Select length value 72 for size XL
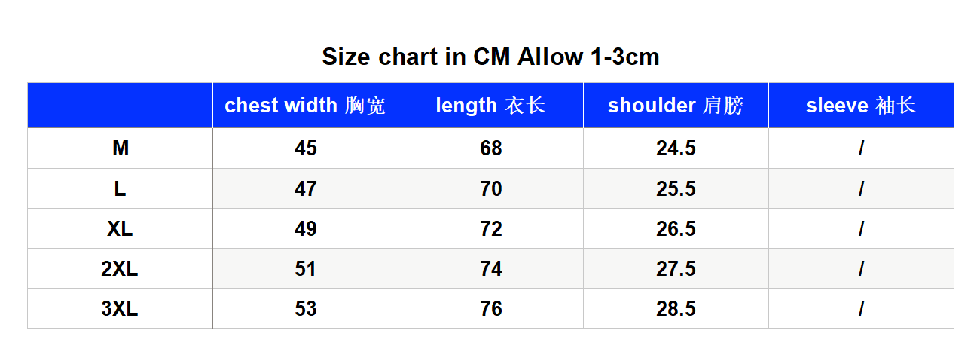Screen dimensions: 980x355 coord(490,228)
